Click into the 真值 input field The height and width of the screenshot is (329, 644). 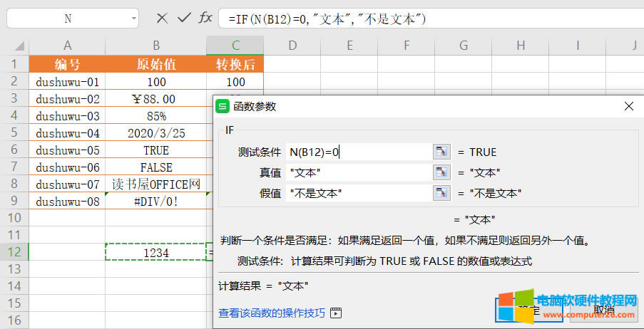pyautogui.click(x=358, y=172)
